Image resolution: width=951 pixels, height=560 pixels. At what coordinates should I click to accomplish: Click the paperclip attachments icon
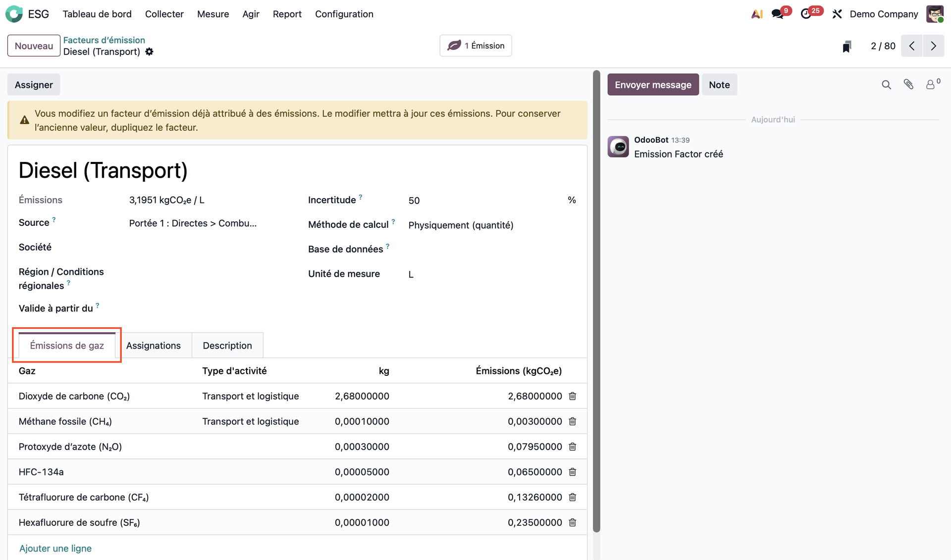click(908, 85)
